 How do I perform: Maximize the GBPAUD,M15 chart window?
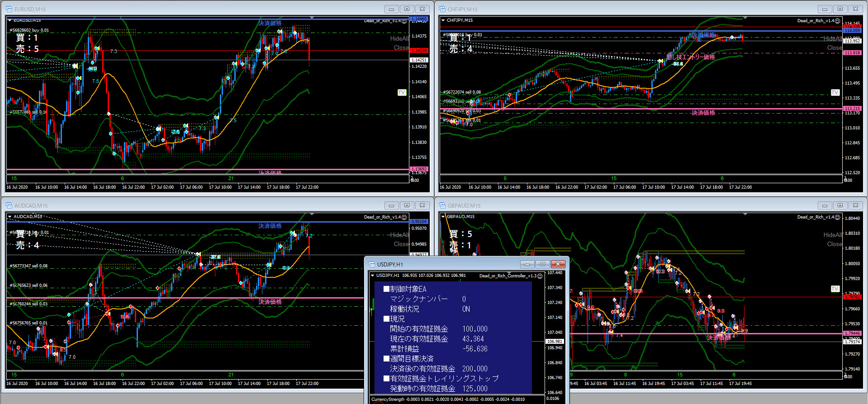(840, 205)
